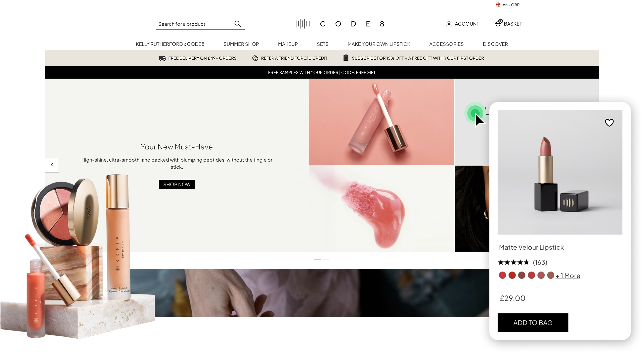Select second lipstick shade swatch
This screenshot has width=644, height=354.
[512, 275]
